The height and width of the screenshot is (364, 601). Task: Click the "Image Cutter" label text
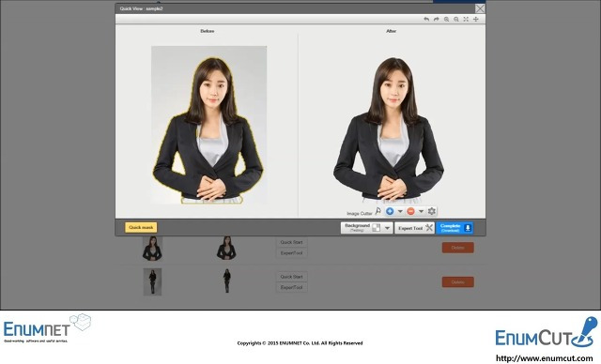click(x=359, y=214)
